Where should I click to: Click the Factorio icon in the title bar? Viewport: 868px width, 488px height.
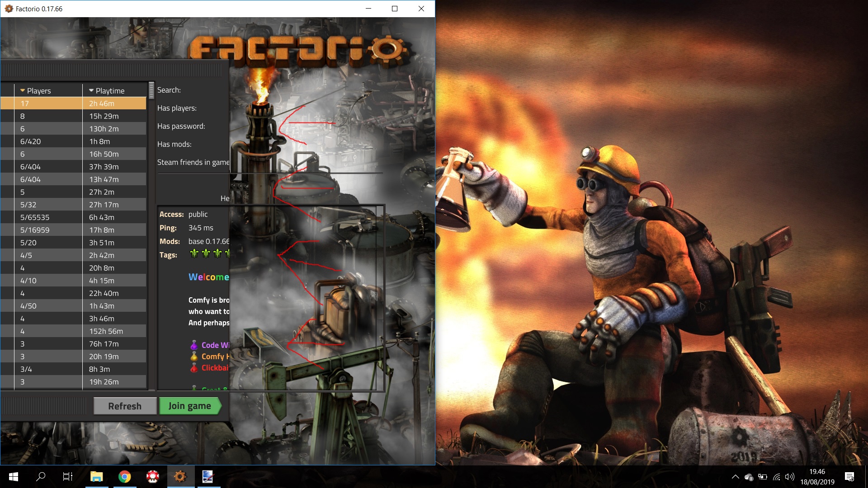point(9,9)
